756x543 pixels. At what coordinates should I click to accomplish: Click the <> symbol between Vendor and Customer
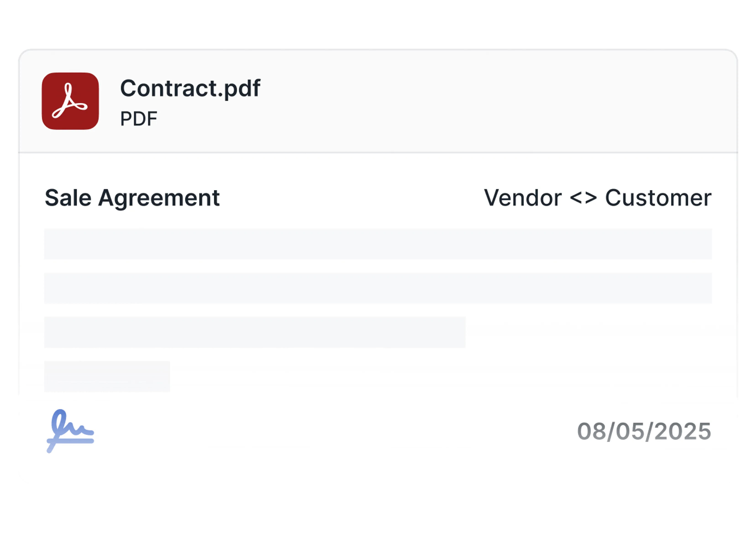click(x=583, y=199)
